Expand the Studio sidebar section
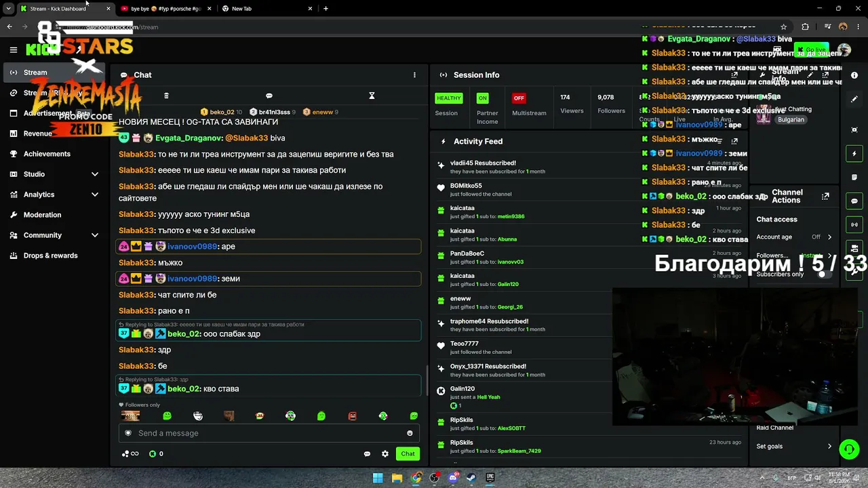Image resolution: width=868 pixels, height=488 pixels. (54, 174)
